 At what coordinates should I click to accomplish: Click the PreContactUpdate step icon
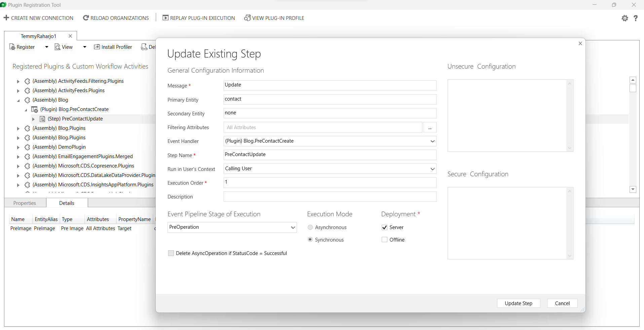[42, 119]
